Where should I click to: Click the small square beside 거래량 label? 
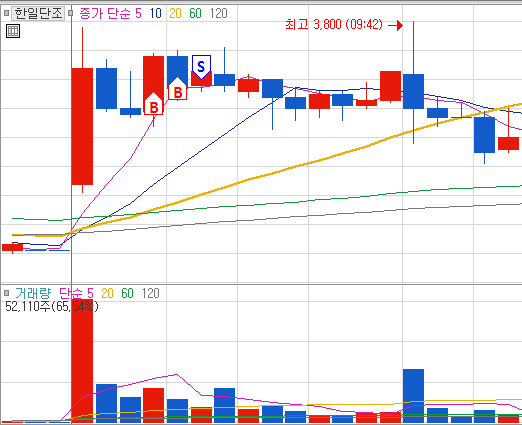point(6,293)
